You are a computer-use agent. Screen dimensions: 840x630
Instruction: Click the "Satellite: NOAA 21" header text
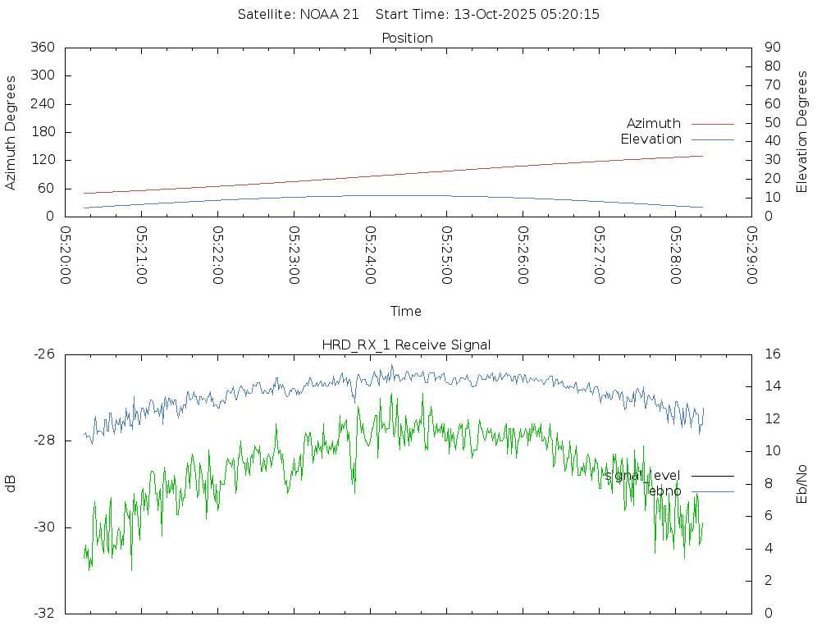point(298,15)
